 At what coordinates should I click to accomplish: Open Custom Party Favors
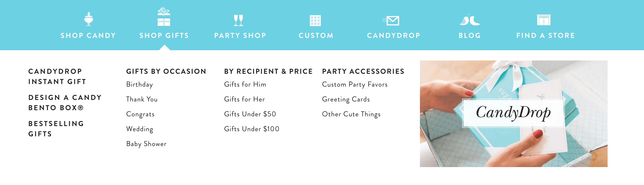355,85
